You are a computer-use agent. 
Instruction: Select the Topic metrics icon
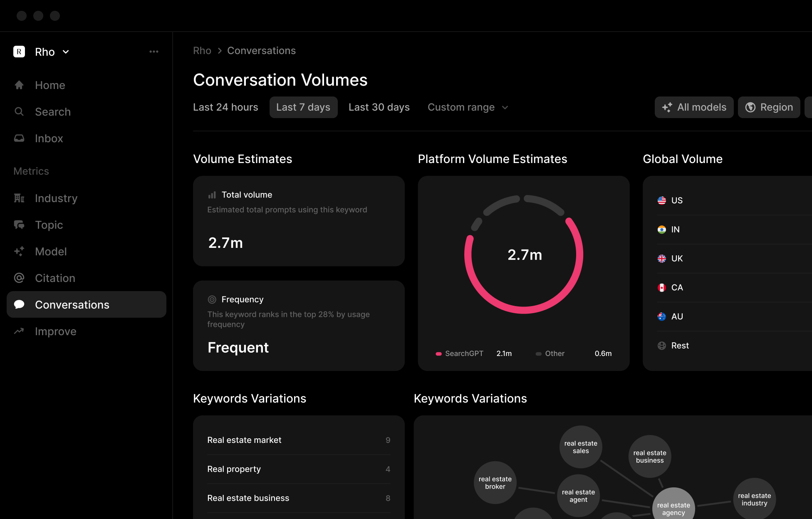tap(19, 225)
